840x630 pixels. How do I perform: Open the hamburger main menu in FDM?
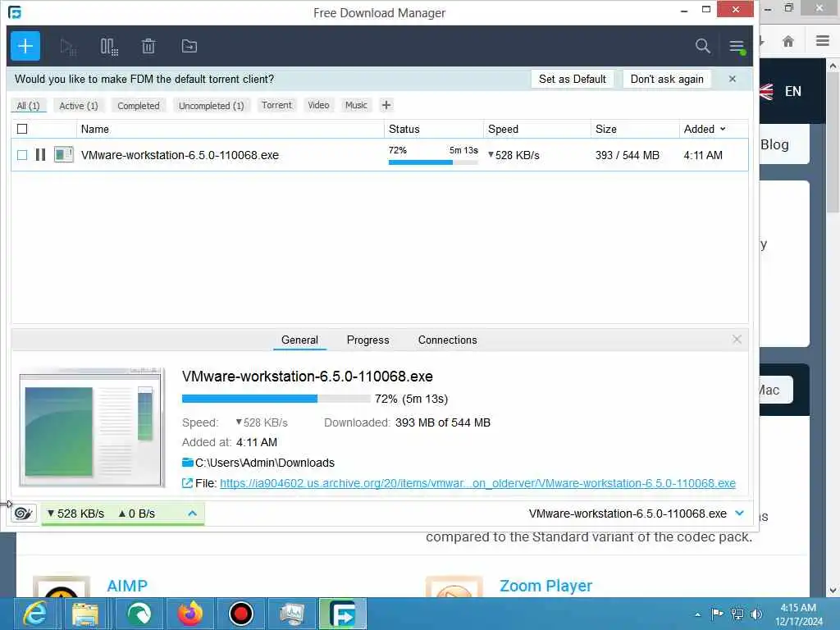tap(737, 47)
